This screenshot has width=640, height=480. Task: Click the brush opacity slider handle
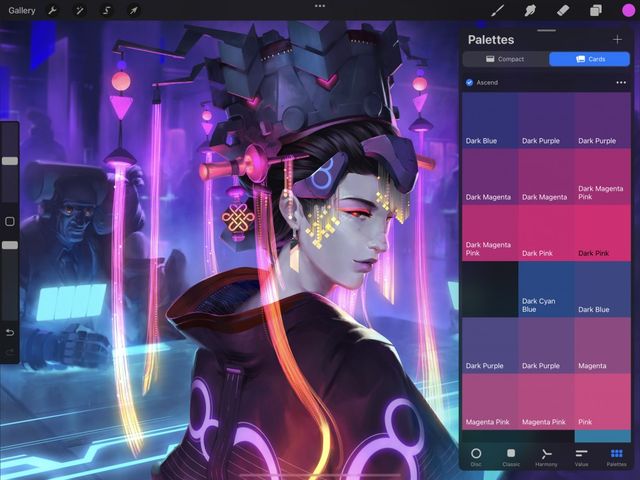point(10,245)
